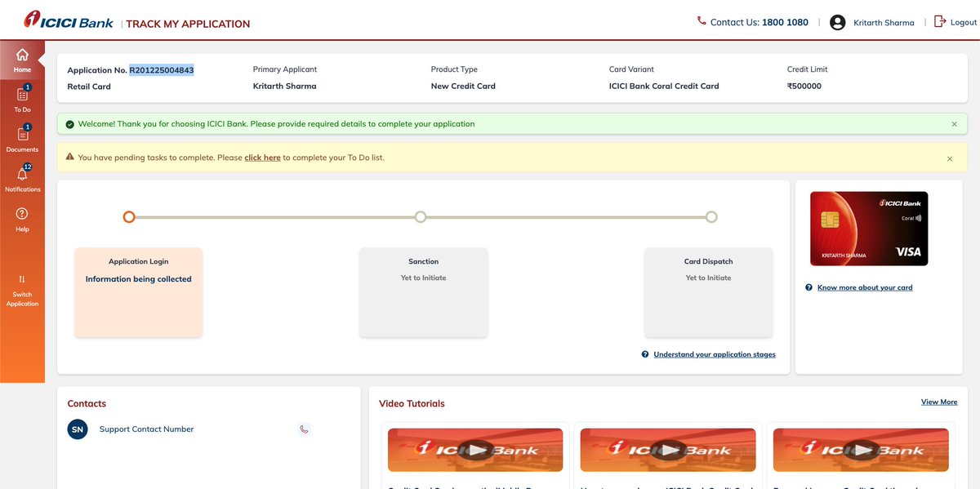980x489 pixels.
Task: Click the ICICI Bank Coral Credit Card text
Action: pyautogui.click(x=664, y=86)
